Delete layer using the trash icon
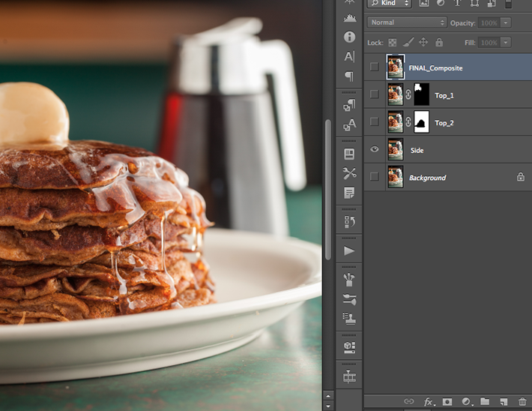532x411 pixels. click(522, 402)
